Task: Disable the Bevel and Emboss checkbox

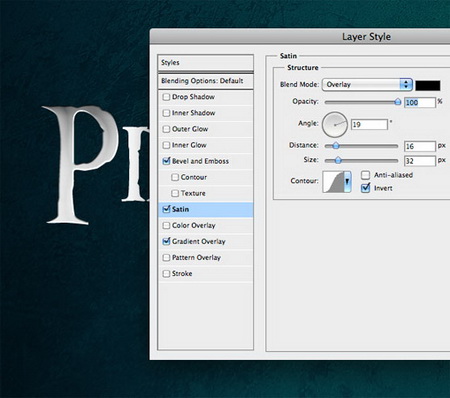Action: click(166, 161)
